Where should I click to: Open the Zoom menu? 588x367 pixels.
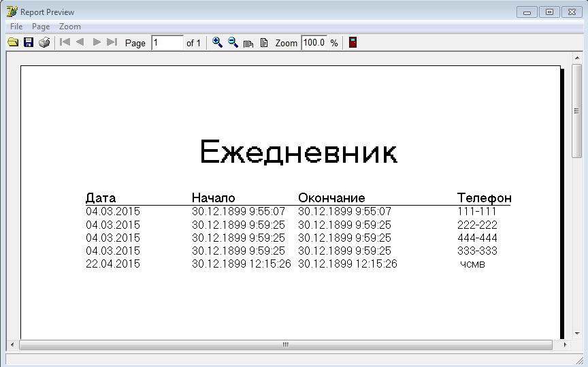tap(69, 27)
